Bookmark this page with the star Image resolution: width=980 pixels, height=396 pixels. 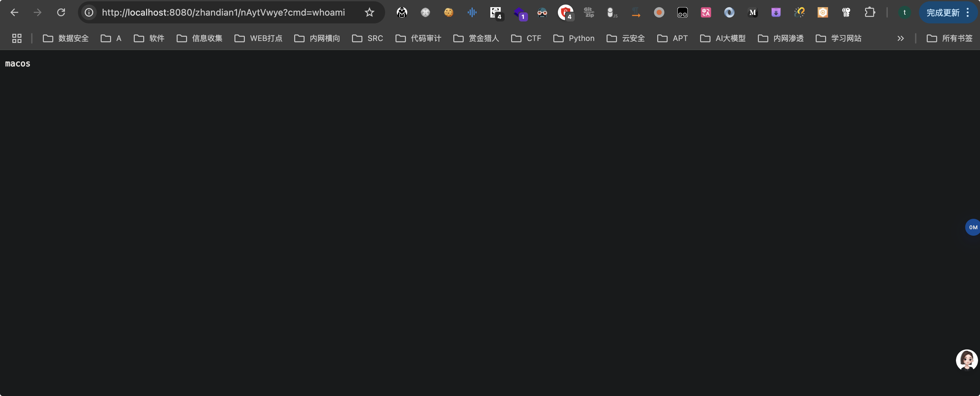370,13
